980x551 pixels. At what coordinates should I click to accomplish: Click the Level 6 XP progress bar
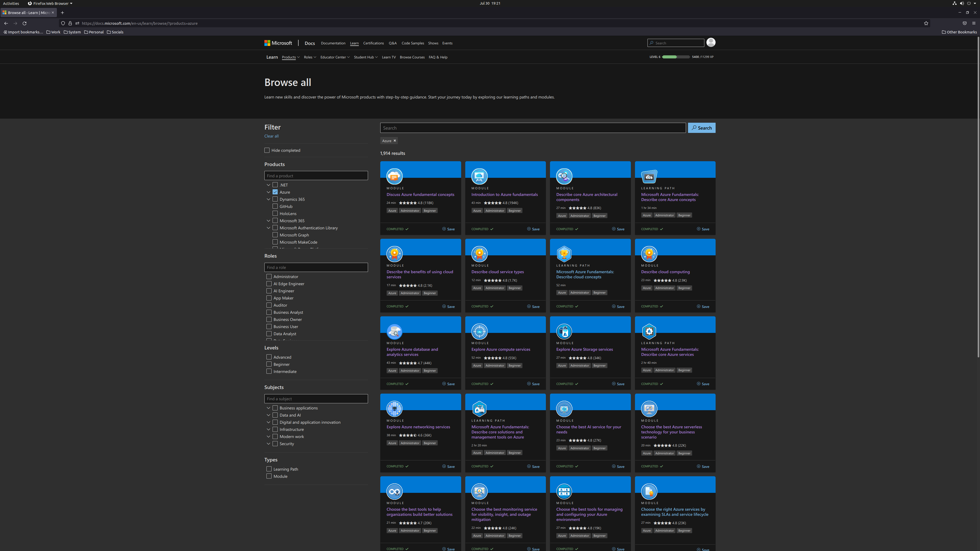(676, 57)
